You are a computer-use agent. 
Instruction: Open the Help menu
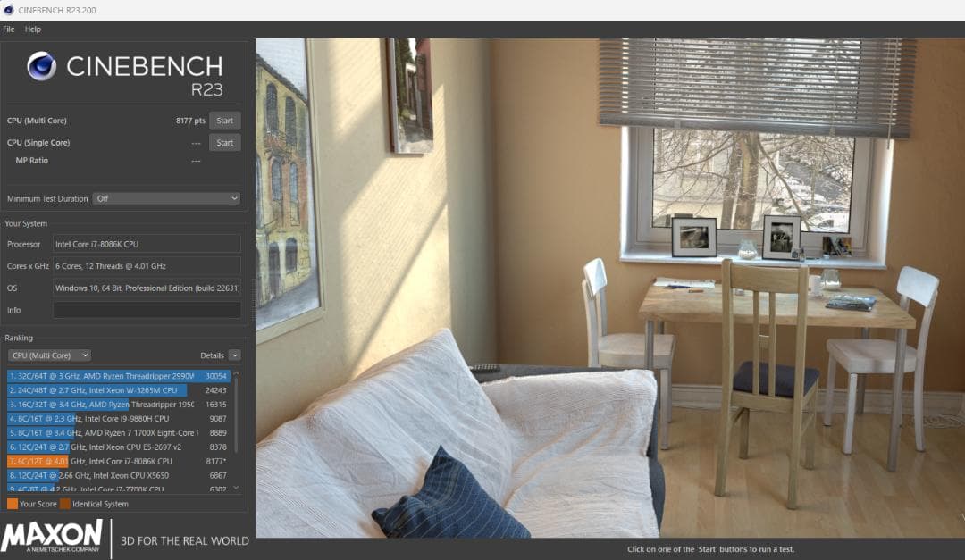tap(33, 29)
